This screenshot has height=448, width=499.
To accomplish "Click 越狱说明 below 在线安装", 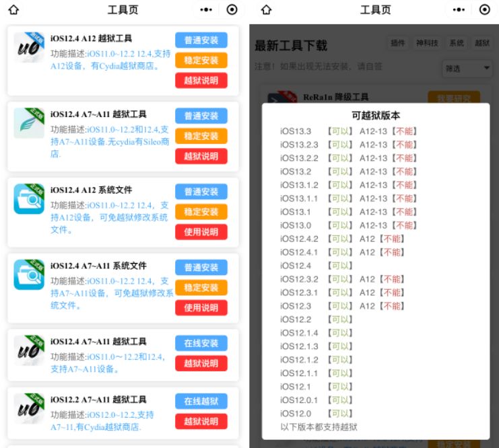I will [x=201, y=363].
